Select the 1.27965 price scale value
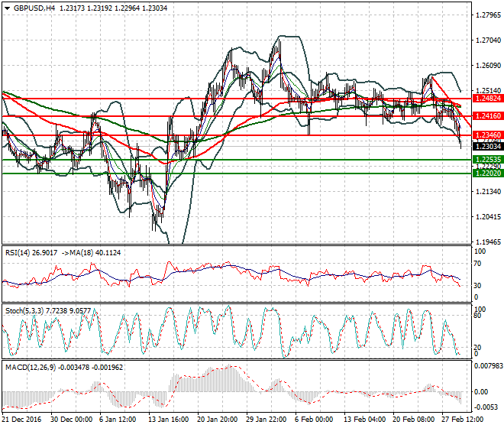The height and width of the screenshot is (428, 504). pos(488,15)
